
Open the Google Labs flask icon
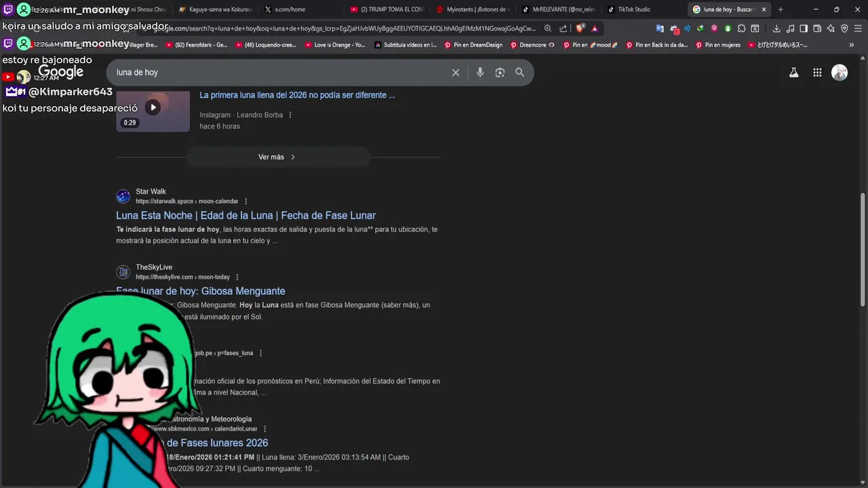point(793,73)
